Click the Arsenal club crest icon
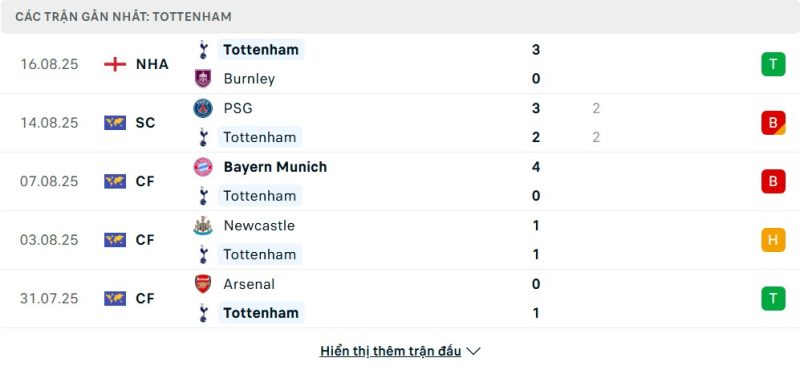This screenshot has width=800, height=374. click(203, 284)
